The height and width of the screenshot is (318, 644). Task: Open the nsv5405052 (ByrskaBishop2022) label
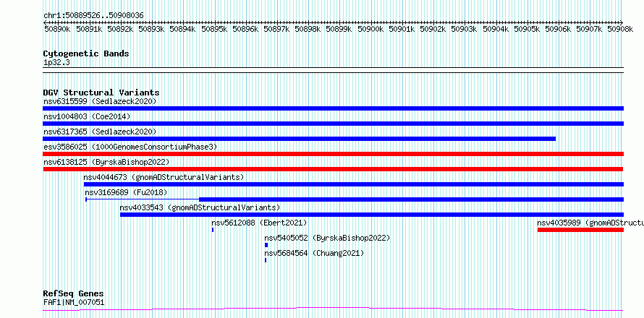[x=327, y=238]
